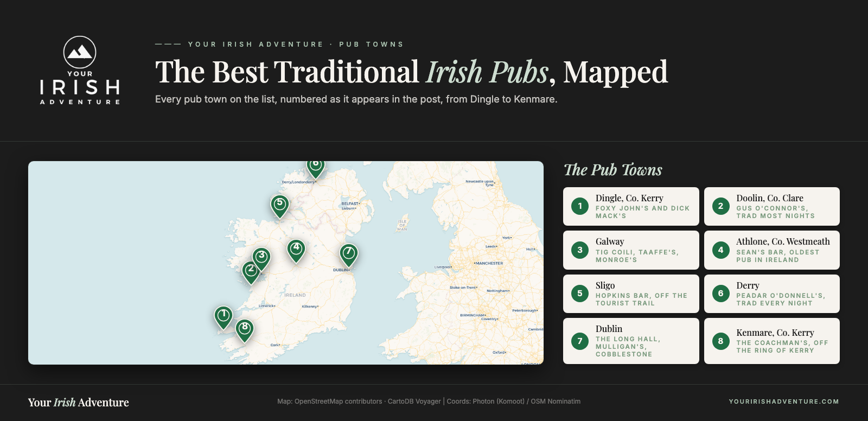Open the Doolin, Co. Clare card title

coord(770,198)
